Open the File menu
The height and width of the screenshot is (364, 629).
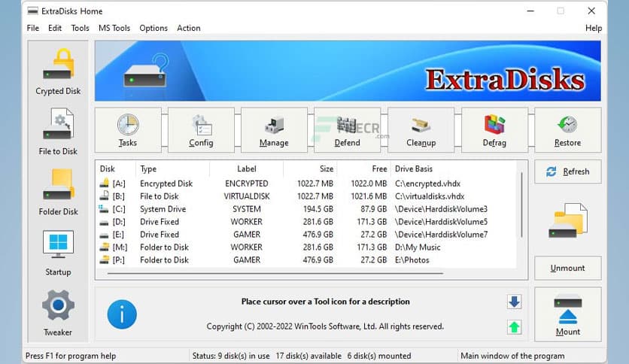click(x=33, y=28)
